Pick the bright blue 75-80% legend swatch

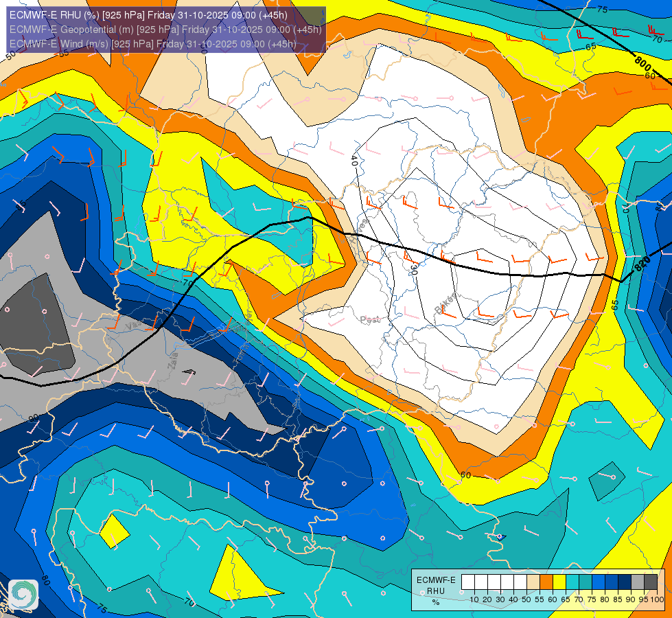(599, 582)
